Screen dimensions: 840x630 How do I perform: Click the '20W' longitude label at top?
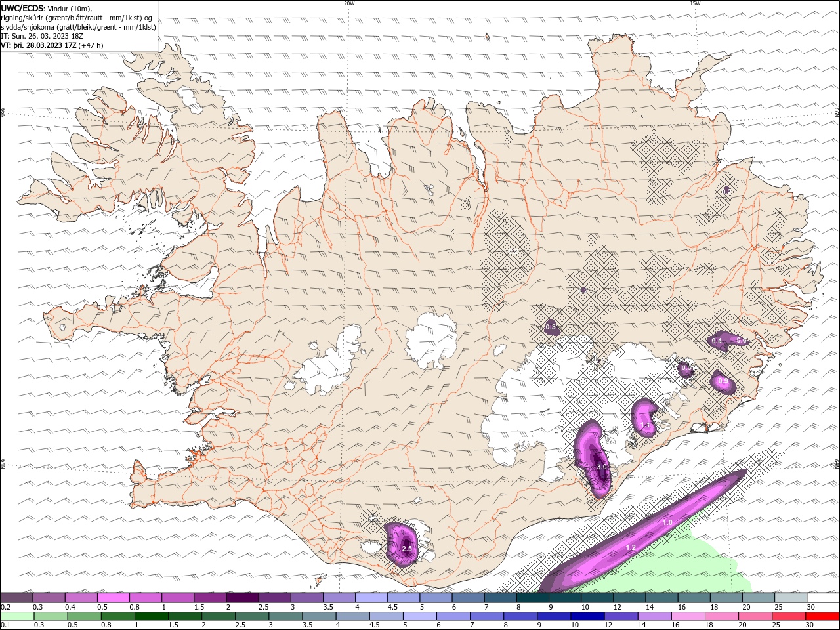pyautogui.click(x=349, y=3)
